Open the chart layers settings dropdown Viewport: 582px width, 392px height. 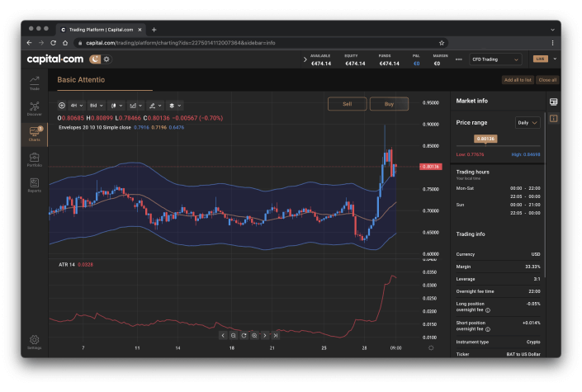[175, 106]
